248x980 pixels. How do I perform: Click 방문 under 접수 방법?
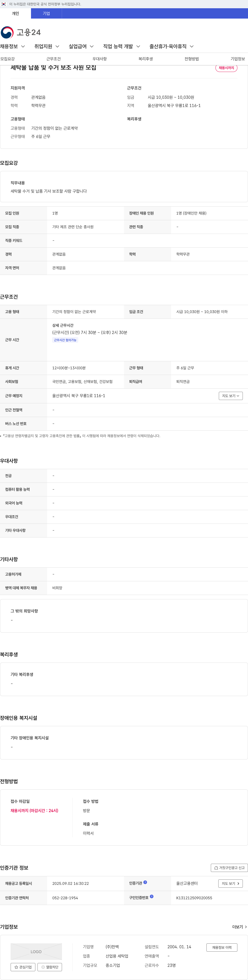[87, 811]
